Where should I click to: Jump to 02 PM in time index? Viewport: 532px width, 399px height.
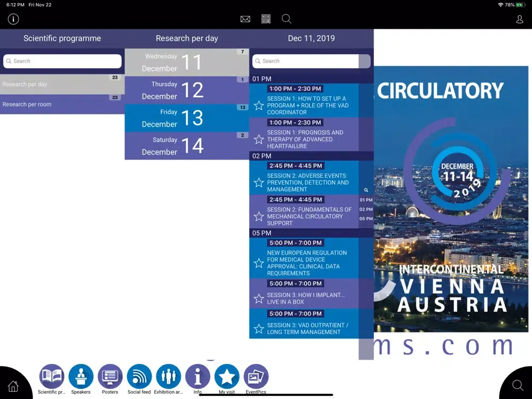(366, 209)
